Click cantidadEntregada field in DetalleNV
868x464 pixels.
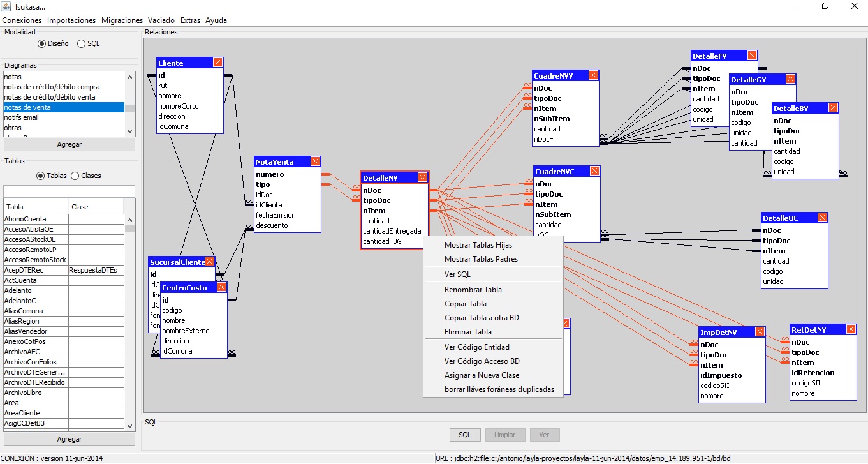coord(392,231)
